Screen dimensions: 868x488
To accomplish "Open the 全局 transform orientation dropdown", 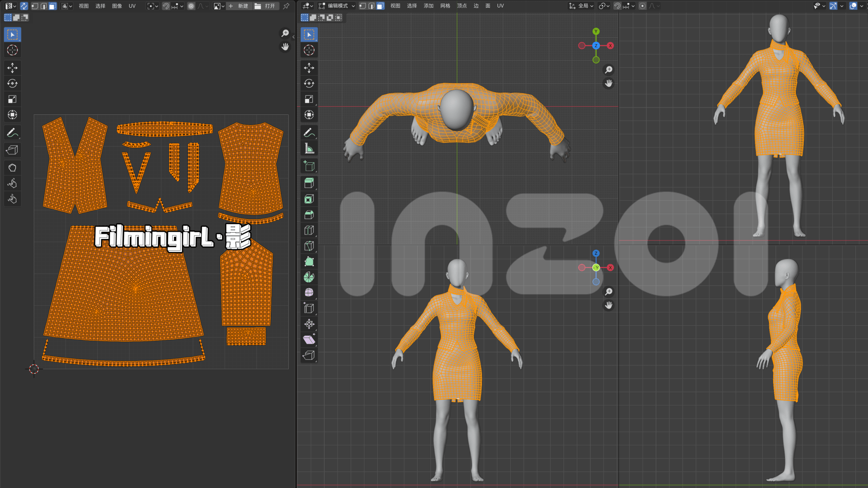I will pyautogui.click(x=581, y=6).
